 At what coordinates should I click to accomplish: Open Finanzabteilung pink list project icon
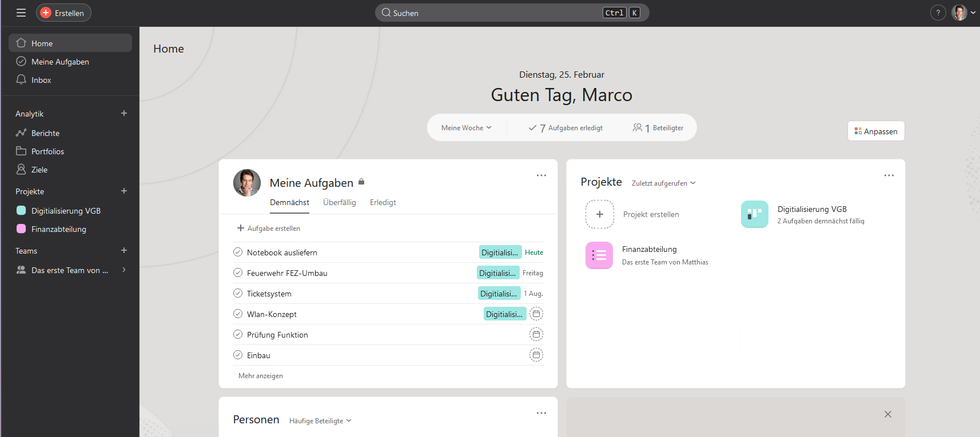599,255
